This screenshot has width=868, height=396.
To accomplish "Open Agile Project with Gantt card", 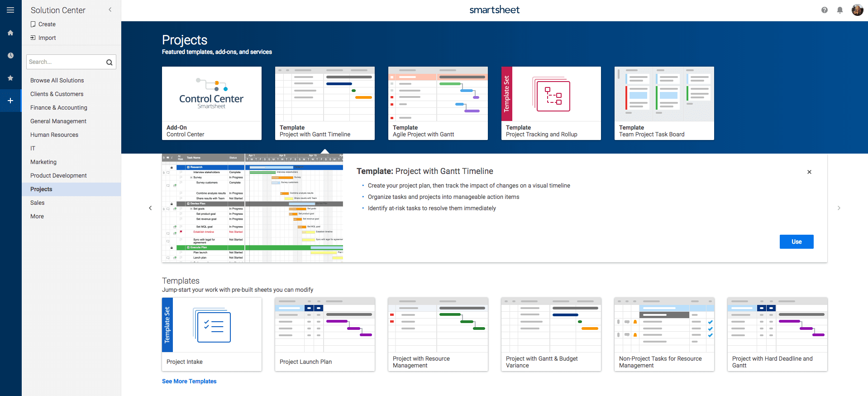I will (438, 103).
